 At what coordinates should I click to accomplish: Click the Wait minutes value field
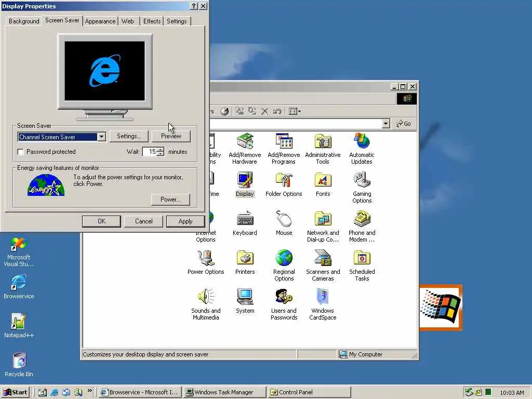(x=150, y=152)
